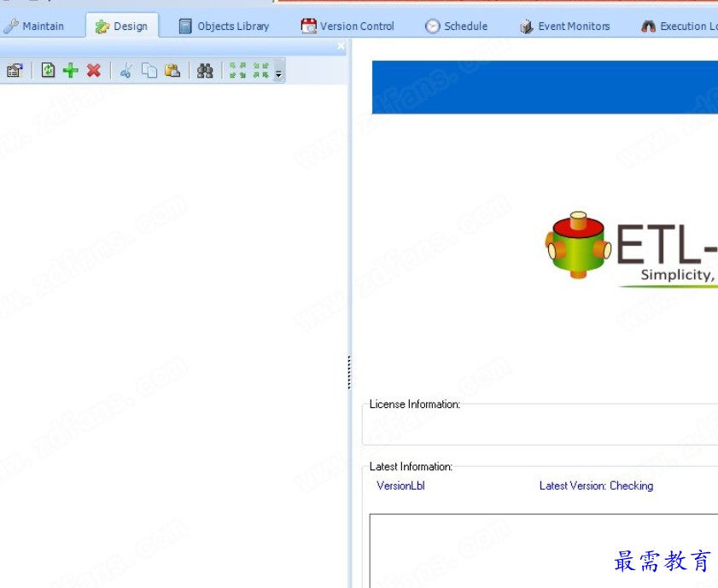718x588 pixels.
Task: Expand all with outward green arrows icon
Action: tap(237, 71)
